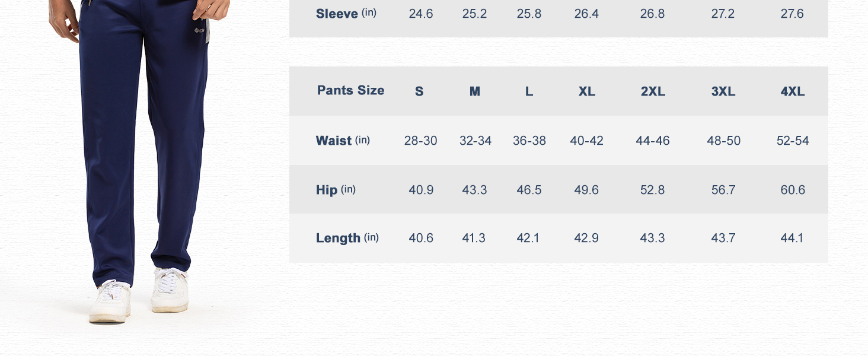Click the waist measurement 40-42
This screenshot has width=868, height=356.
[586, 141]
